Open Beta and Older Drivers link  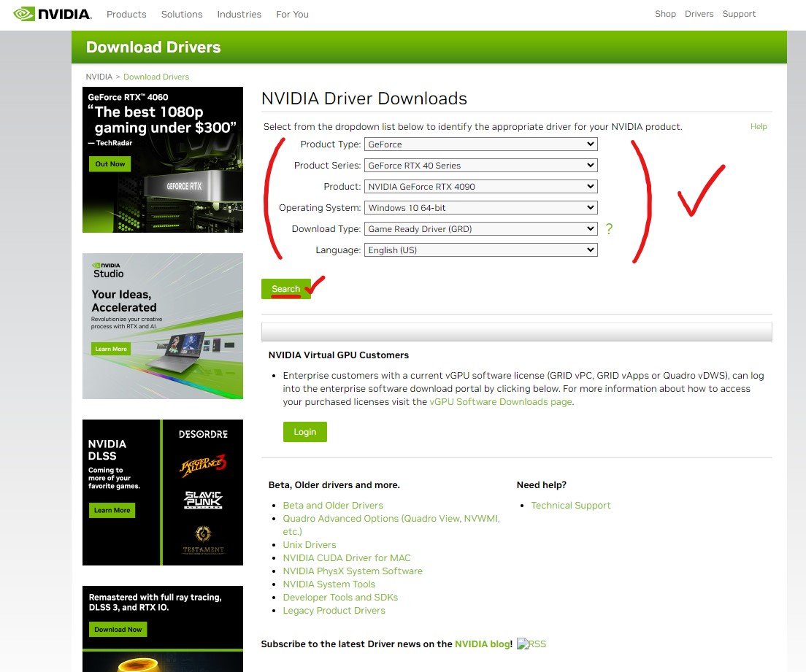pyautogui.click(x=333, y=506)
